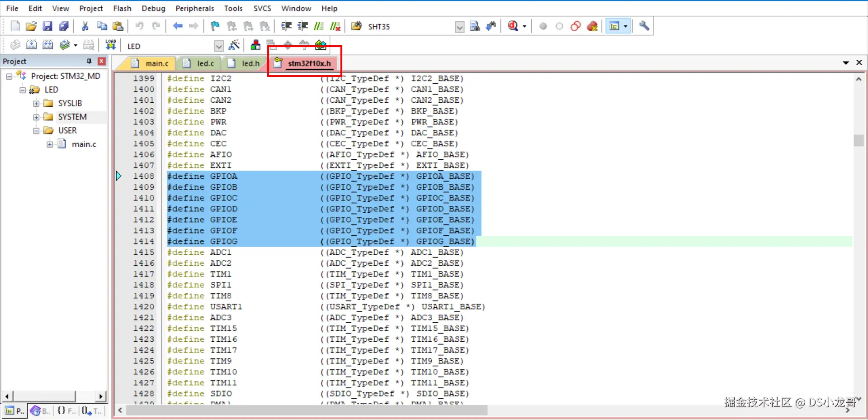Open Find in Files with the binoculars-folder icon
Image resolution: width=868 pixels, height=420 pixels.
coord(356,26)
